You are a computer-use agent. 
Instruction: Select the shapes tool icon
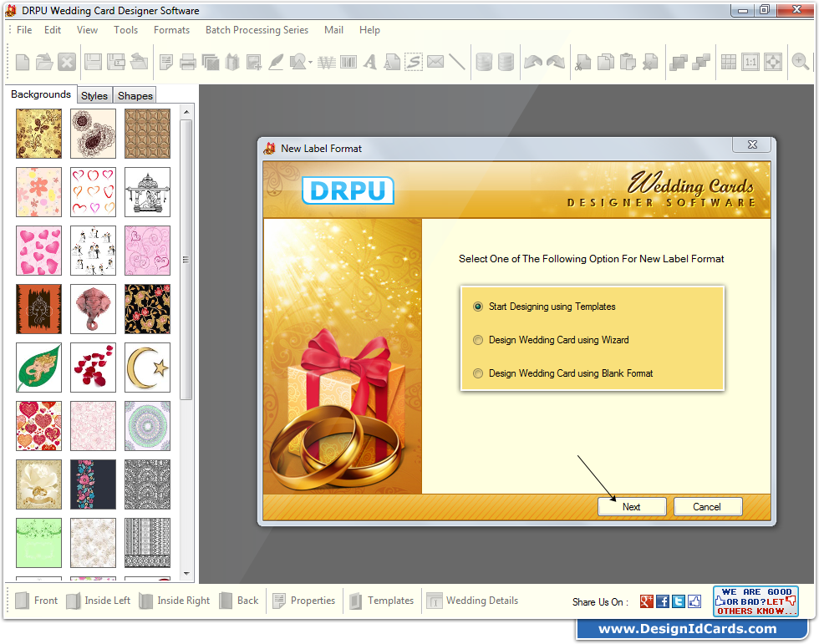point(298,62)
